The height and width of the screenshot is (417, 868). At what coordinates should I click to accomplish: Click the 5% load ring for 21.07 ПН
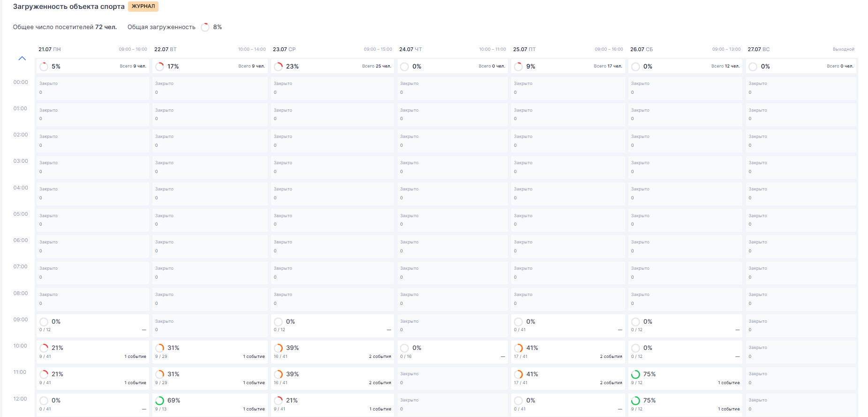44,67
